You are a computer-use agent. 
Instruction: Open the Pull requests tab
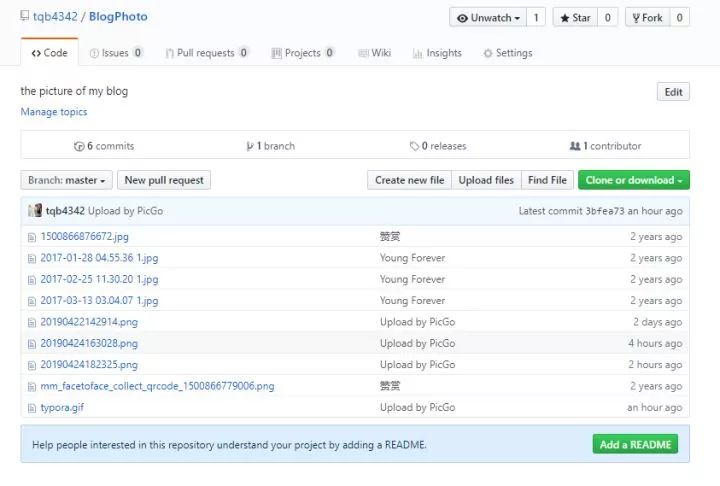[x=207, y=53]
